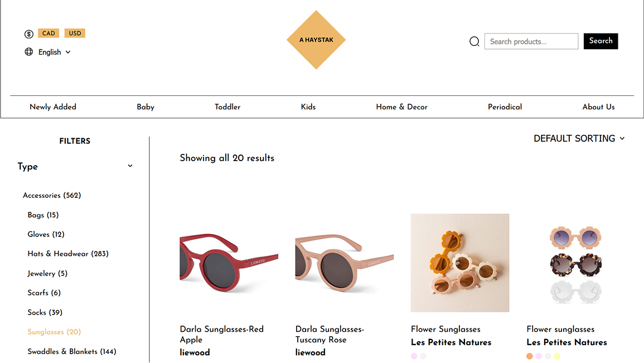This screenshot has width=644, height=363.
Task: Switch currency to CAD
Action: (49, 33)
